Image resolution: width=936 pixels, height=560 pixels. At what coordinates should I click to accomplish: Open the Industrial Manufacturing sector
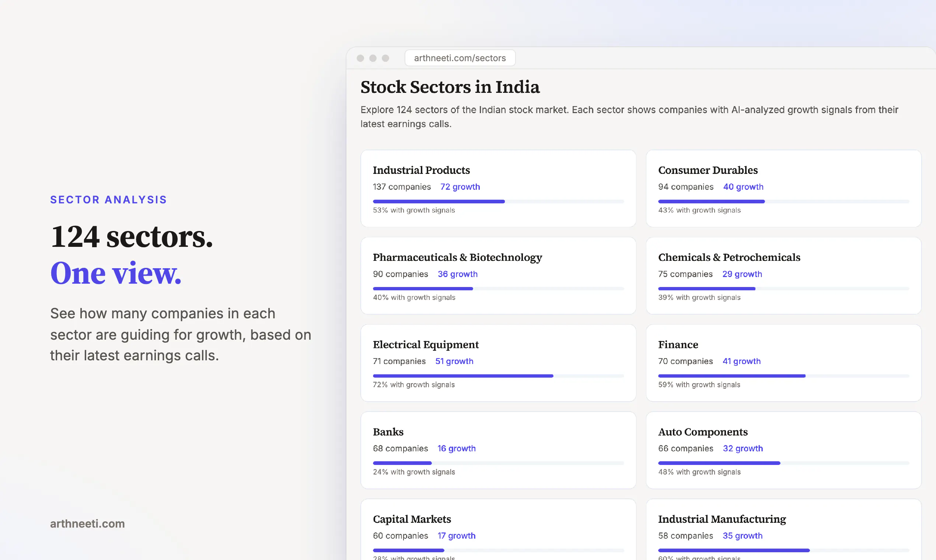783,529
